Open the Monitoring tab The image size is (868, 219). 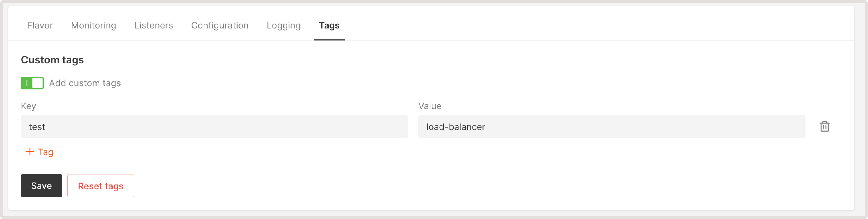(93, 25)
